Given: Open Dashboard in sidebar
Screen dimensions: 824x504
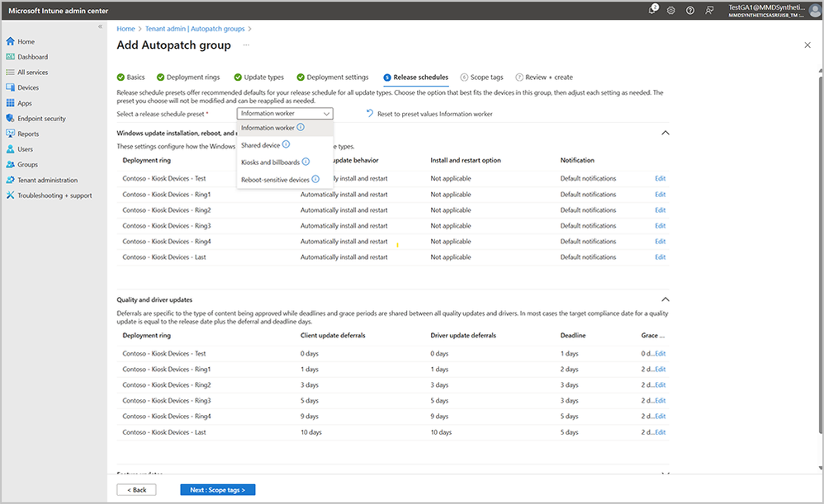Looking at the screenshot, I should point(32,57).
